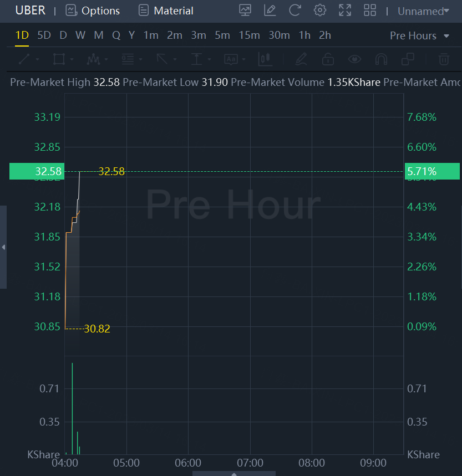Delete drawings with the trash icon
Viewport: 462px width, 476px height.
(x=443, y=59)
